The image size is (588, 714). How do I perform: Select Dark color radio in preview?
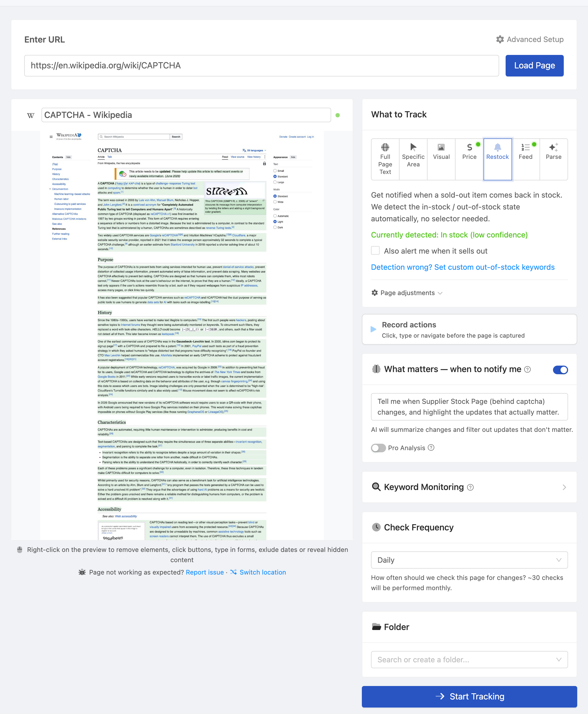click(x=275, y=227)
